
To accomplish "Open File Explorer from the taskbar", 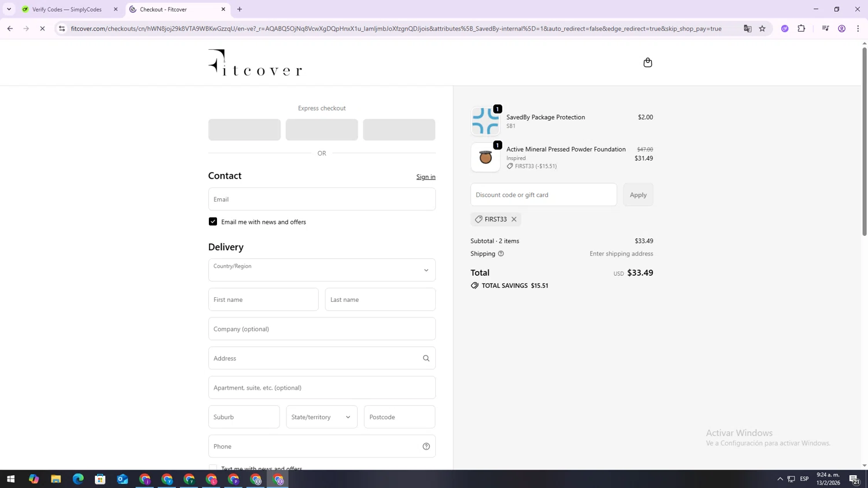I will (56, 479).
